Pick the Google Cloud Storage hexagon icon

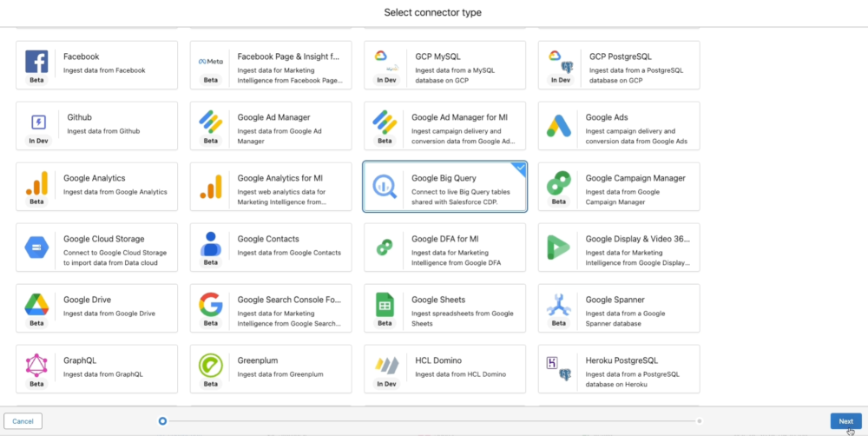36,247
